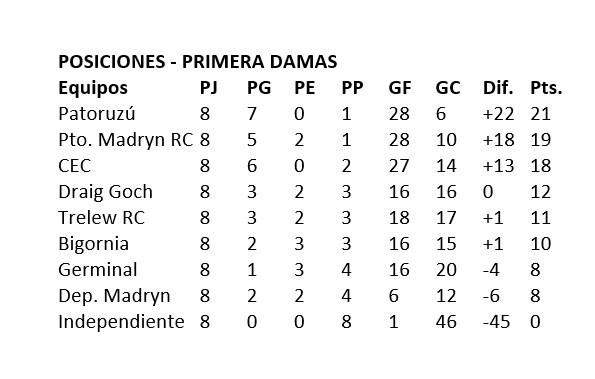Select the Patoruzú team name
The width and height of the screenshot is (595, 379).
[97, 114]
